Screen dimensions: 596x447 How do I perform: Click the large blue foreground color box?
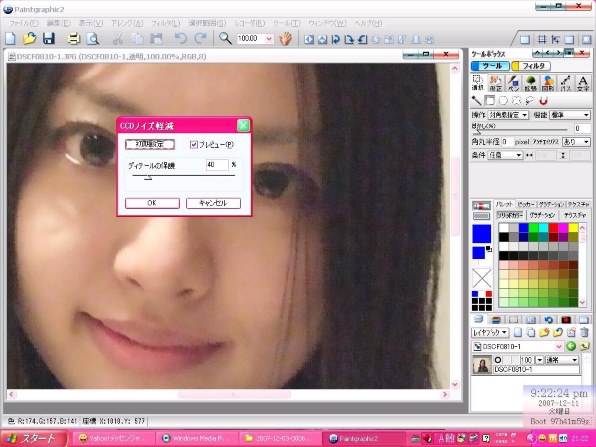tap(482, 233)
